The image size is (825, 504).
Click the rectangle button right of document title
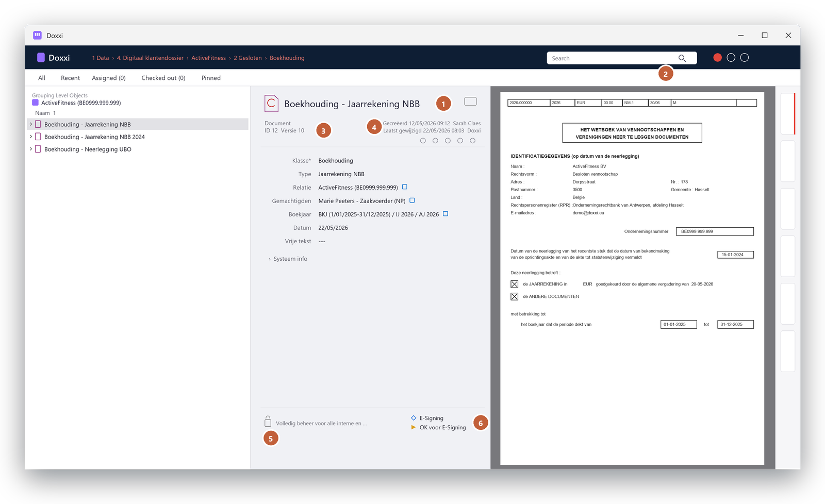(x=470, y=102)
